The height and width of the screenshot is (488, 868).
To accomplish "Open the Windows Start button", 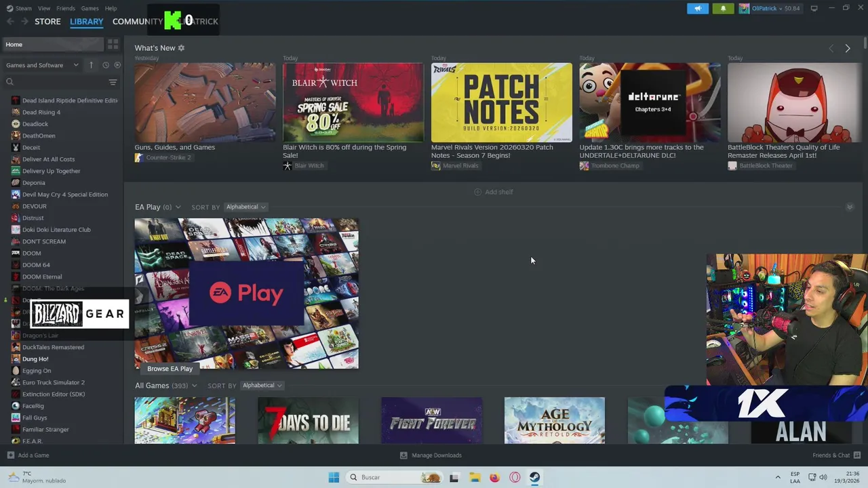I will pyautogui.click(x=334, y=477).
